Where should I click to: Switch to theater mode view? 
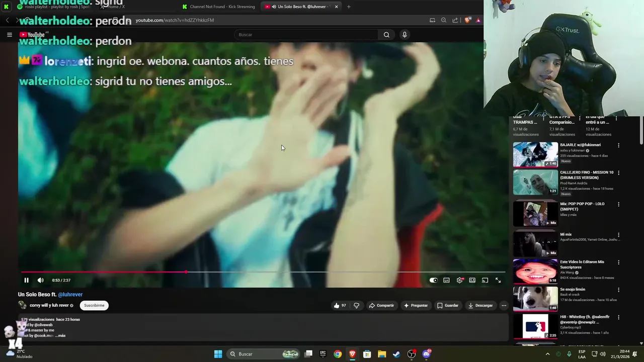(472, 280)
